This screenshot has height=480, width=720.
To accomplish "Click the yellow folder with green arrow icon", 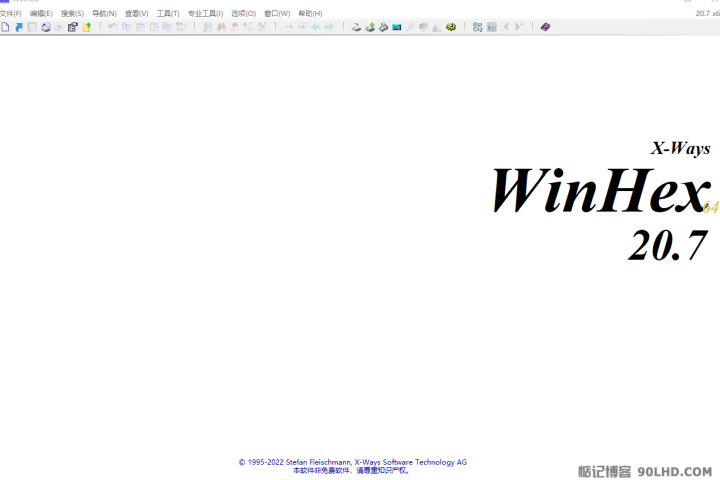I will coord(87,27).
